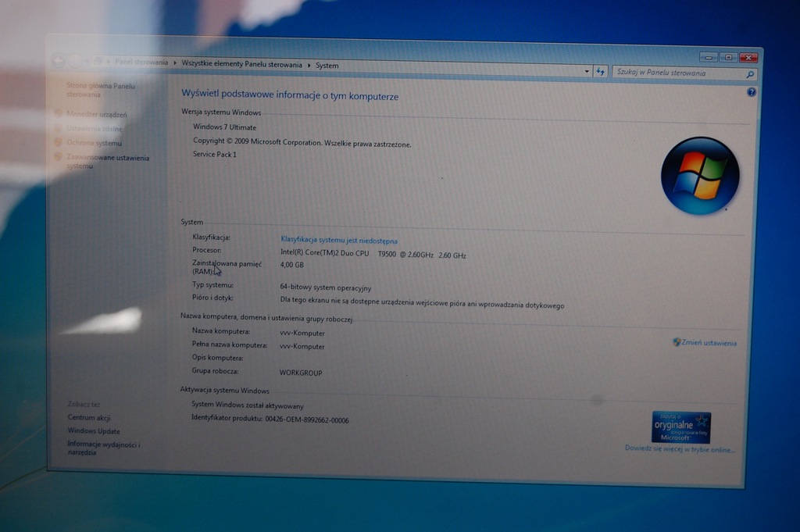This screenshot has height=532, width=800.
Task: Click the "Service Pack 1" text
Action: click(x=214, y=154)
